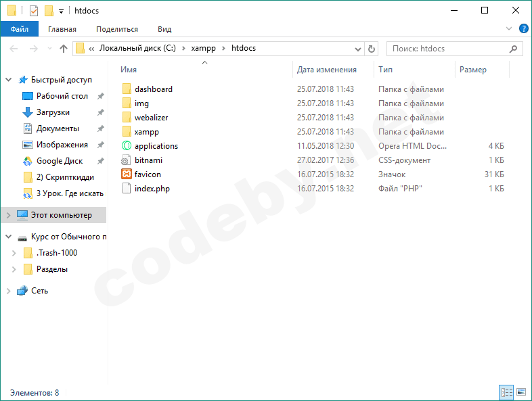Click the Properties icon in the quick access toolbar
Screen dimensions: 532x401
coord(34,11)
